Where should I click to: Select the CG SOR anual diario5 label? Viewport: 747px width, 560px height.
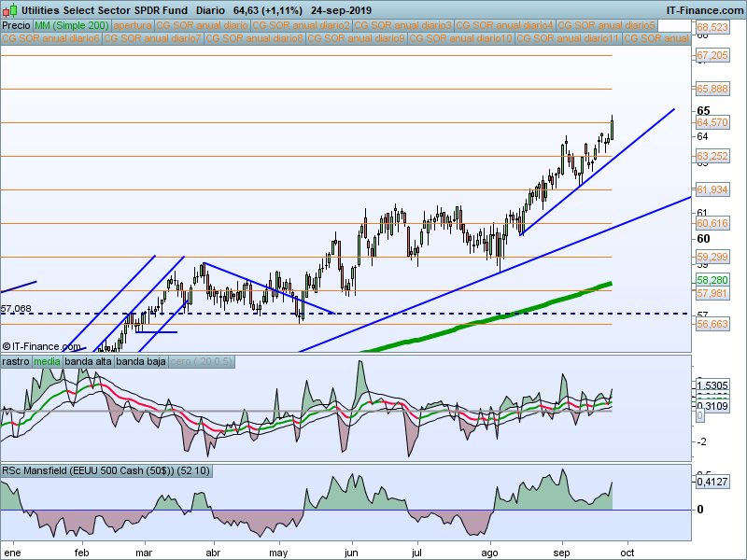click(x=607, y=26)
